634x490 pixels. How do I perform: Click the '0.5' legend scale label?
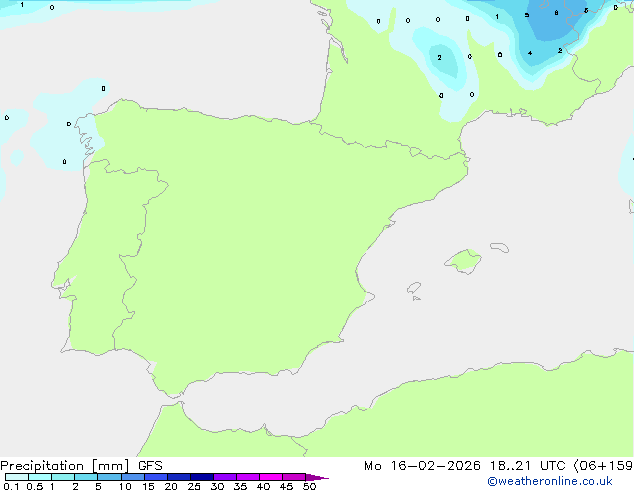(x=35, y=486)
